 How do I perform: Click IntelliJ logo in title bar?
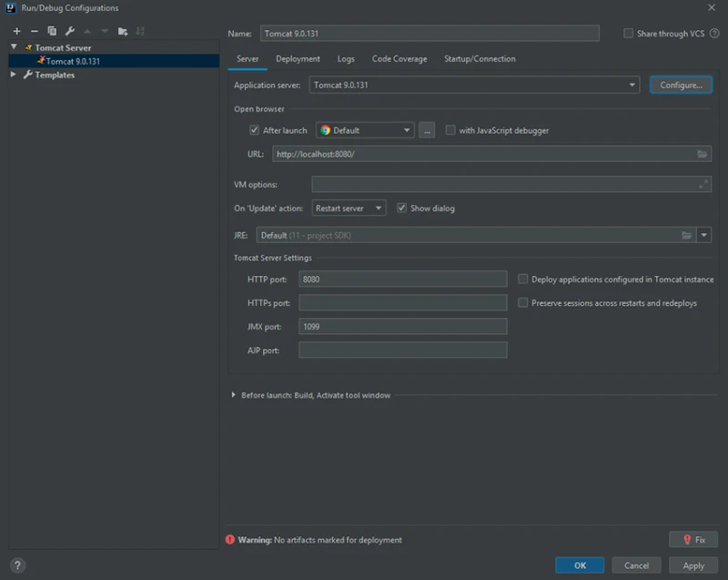point(11,8)
